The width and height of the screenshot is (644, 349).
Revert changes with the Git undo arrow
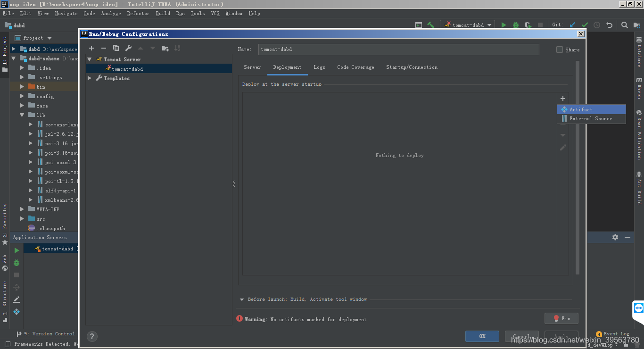(609, 25)
